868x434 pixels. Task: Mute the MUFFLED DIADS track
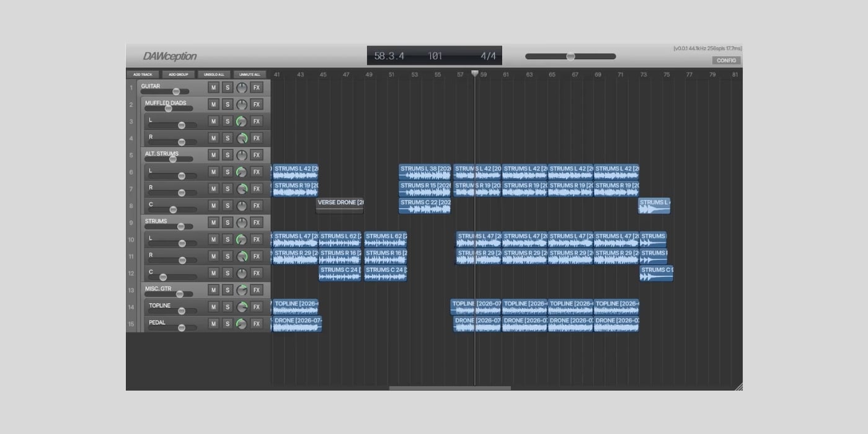click(x=213, y=104)
